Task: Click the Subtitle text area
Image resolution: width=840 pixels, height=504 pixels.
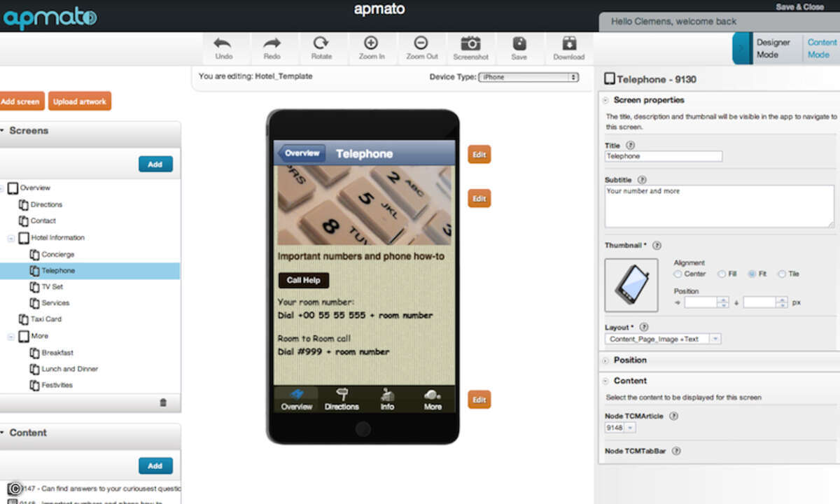Action: click(x=720, y=206)
